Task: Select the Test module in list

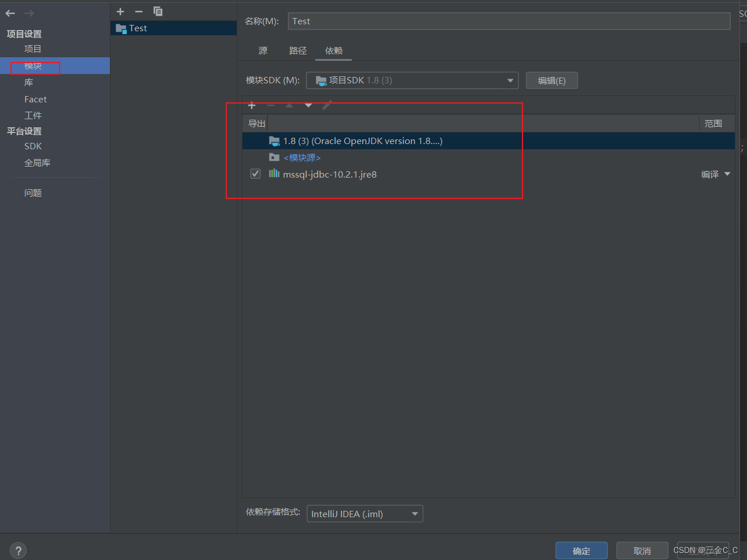Action: point(174,28)
